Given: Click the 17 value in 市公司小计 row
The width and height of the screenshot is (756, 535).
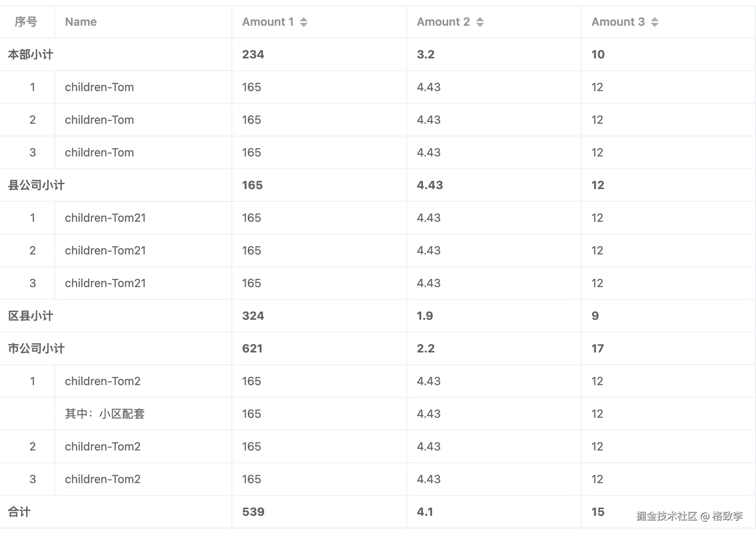Looking at the screenshot, I should pyautogui.click(x=598, y=349).
